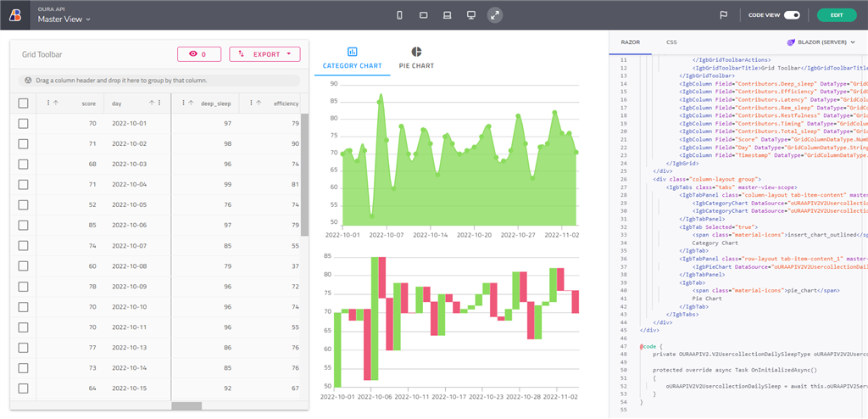
Task: Click the fit-to-screen expand icon
Action: (495, 15)
